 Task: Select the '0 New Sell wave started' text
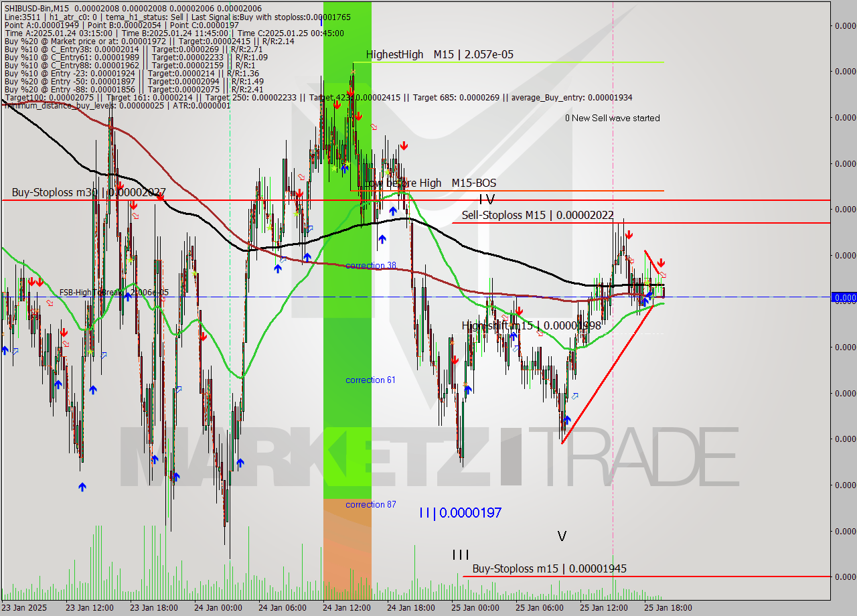point(612,118)
